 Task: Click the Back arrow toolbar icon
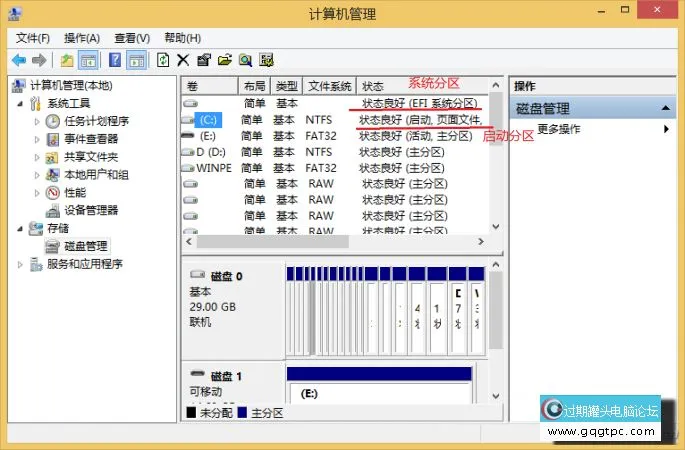point(19,60)
